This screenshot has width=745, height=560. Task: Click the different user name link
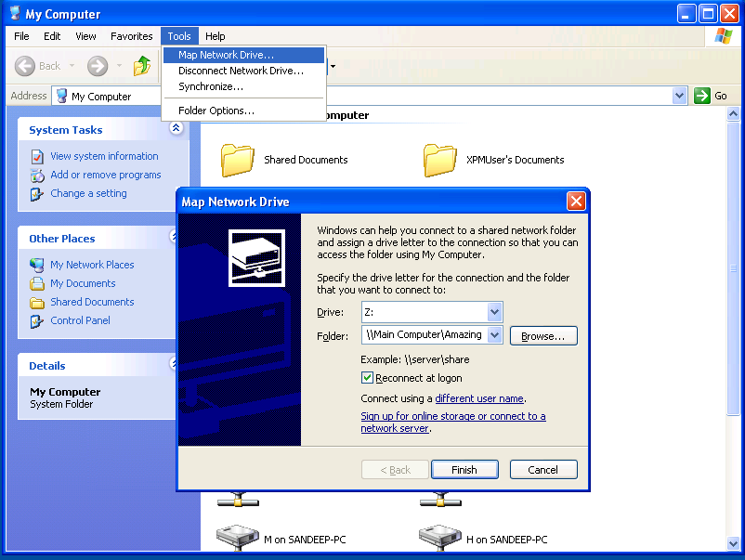tap(479, 398)
